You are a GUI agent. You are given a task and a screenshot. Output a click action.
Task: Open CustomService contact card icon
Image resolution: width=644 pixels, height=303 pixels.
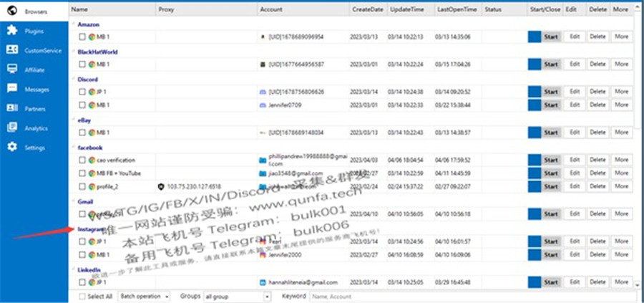tap(12, 50)
